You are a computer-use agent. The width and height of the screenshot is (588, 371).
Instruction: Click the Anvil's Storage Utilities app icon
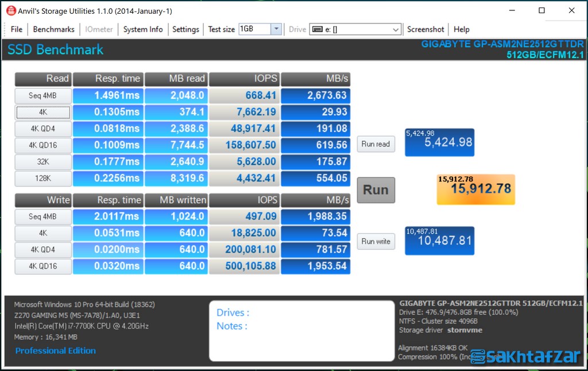coord(11,11)
